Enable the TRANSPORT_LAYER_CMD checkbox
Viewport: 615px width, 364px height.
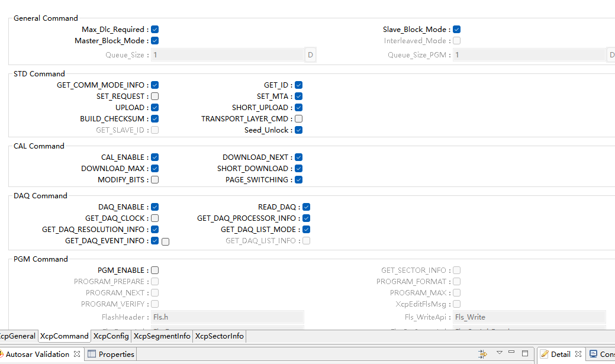pos(299,119)
